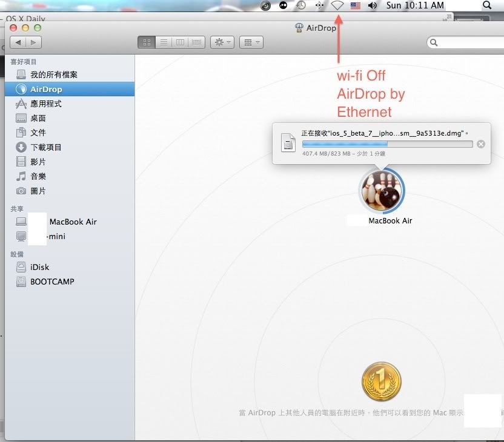Click the 407.4 MB/823 MB transfer status
The height and width of the screenshot is (442, 504).
tap(343, 154)
